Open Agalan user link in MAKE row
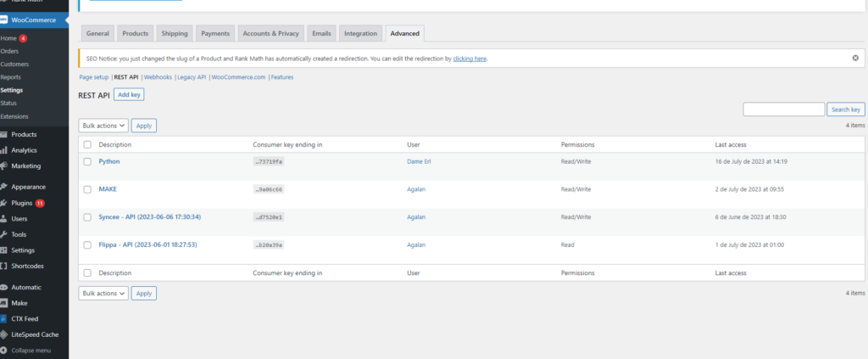This screenshot has height=359, width=868. [x=416, y=189]
